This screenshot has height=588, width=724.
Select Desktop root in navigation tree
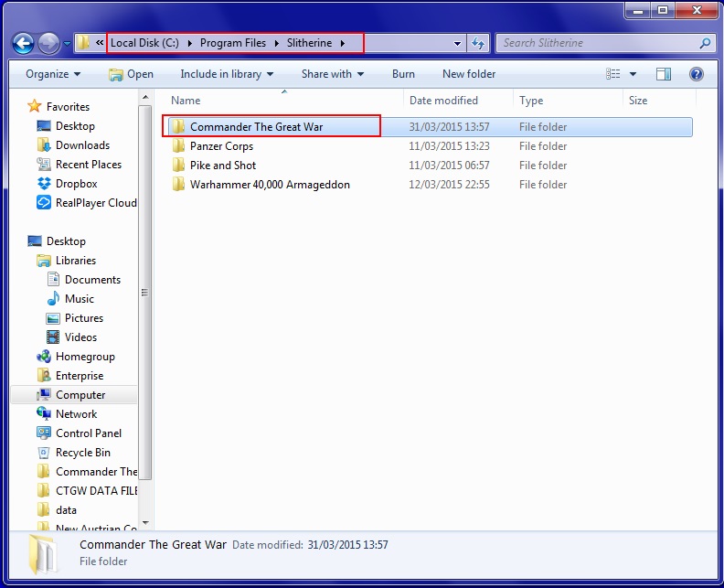(66, 241)
